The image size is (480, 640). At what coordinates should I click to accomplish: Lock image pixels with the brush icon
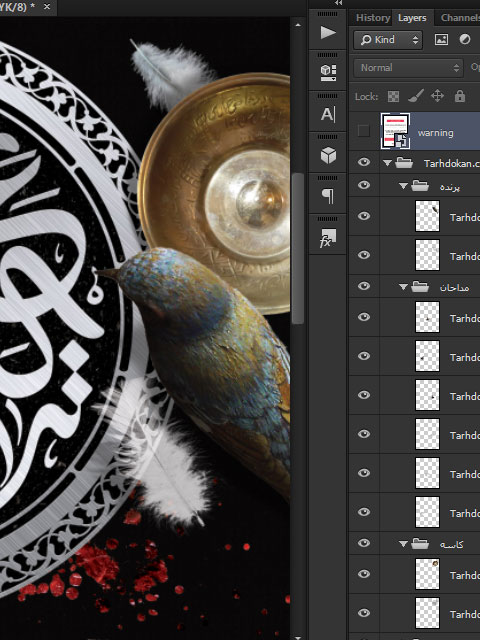(416, 96)
